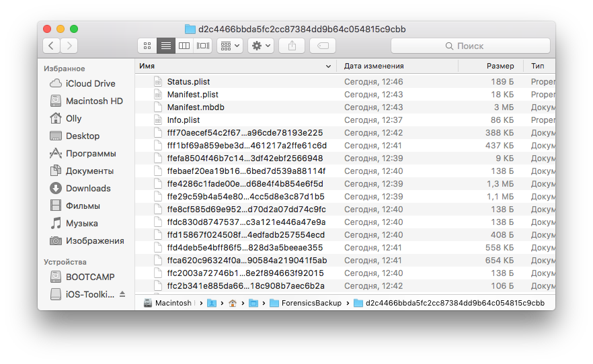This screenshot has height=364, width=593.
Task: Open iCloud Drive in sidebar
Action: pyautogui.click(x=90, y=83)
